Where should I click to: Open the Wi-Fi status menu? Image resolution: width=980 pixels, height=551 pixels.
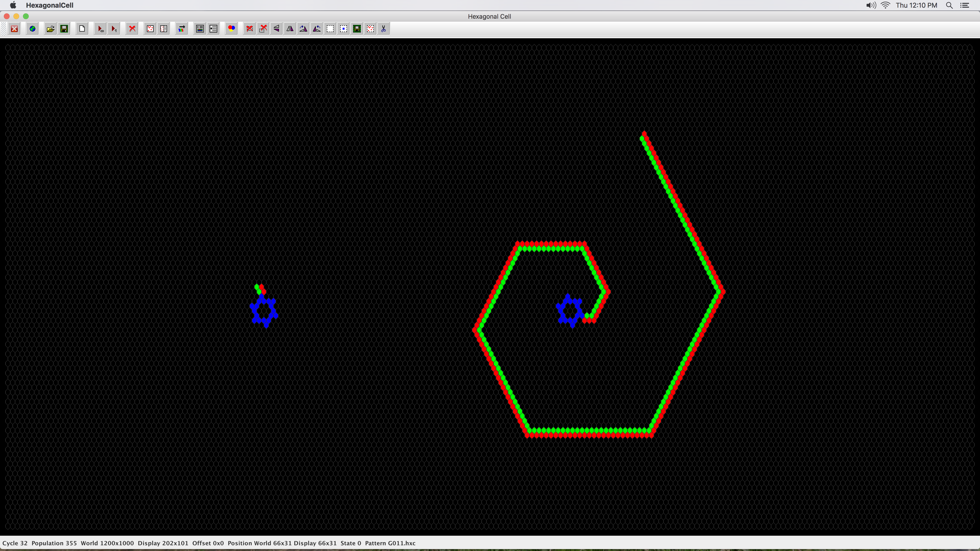click(885, 5)
